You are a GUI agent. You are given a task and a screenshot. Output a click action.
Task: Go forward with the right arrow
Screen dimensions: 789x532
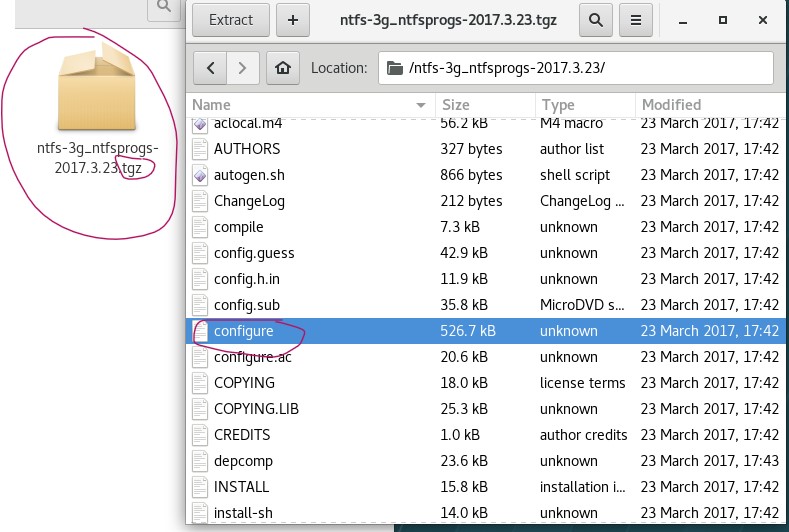[x=243, y=67]
